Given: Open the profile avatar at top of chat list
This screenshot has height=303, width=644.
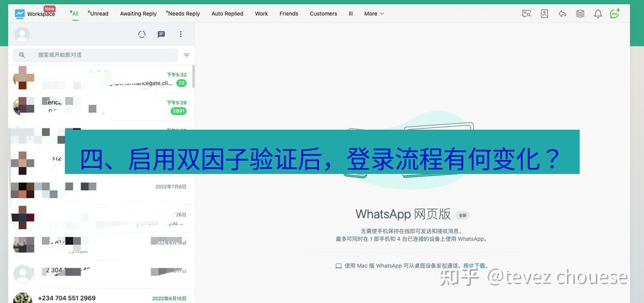Looking at the screenshot, I should click(22, 35).
